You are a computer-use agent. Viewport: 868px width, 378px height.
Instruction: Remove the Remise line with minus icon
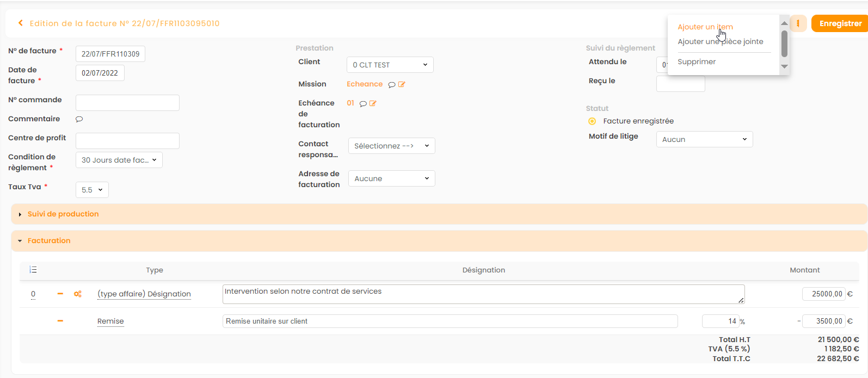point(60,321)
